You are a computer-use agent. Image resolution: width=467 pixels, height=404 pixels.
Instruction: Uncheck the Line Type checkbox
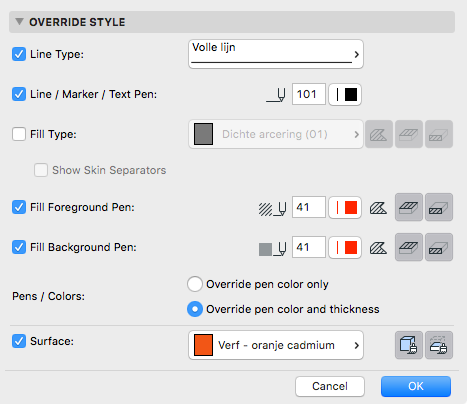(19, 54)
